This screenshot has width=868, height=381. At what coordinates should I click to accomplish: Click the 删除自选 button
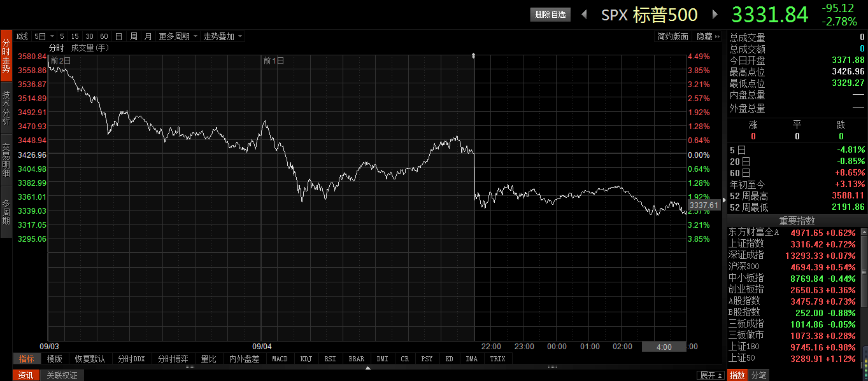point(550,14)
